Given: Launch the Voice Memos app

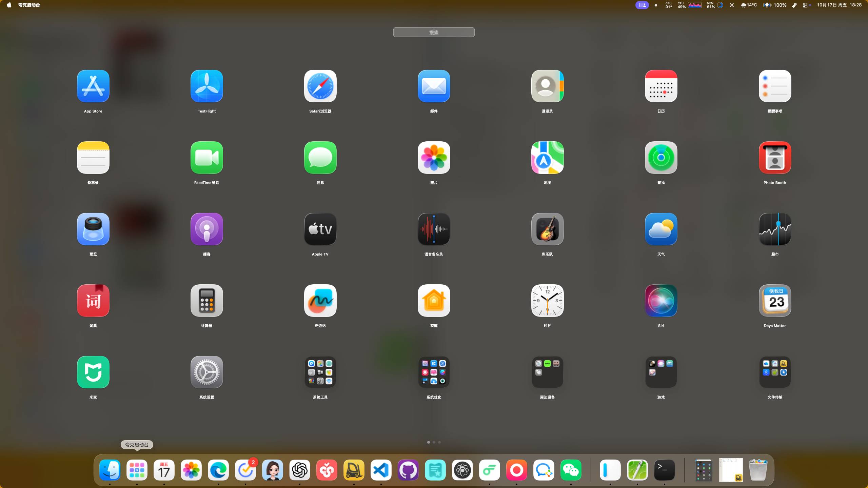Looking at the screenshot, I should [x=434, y=229].
